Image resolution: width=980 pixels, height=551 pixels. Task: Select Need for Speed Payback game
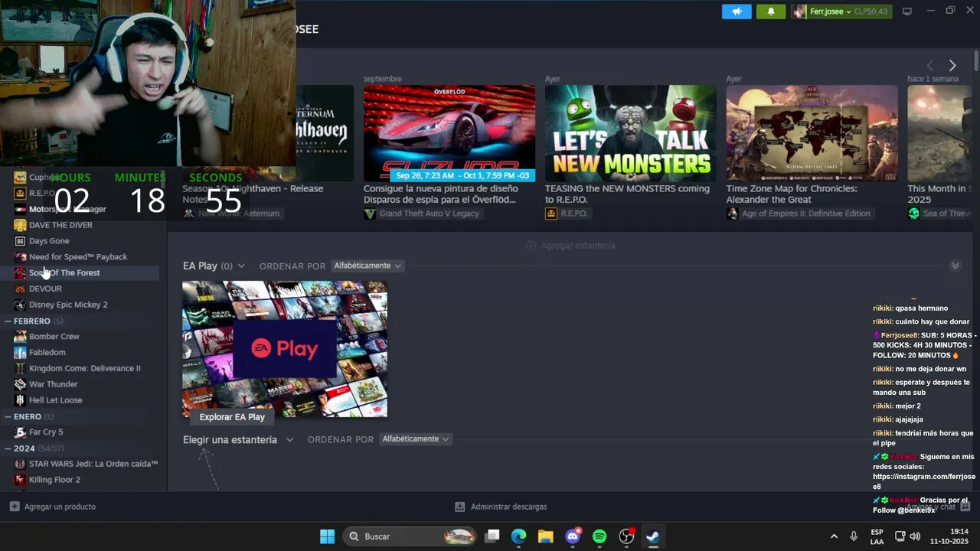coord(78,257)
